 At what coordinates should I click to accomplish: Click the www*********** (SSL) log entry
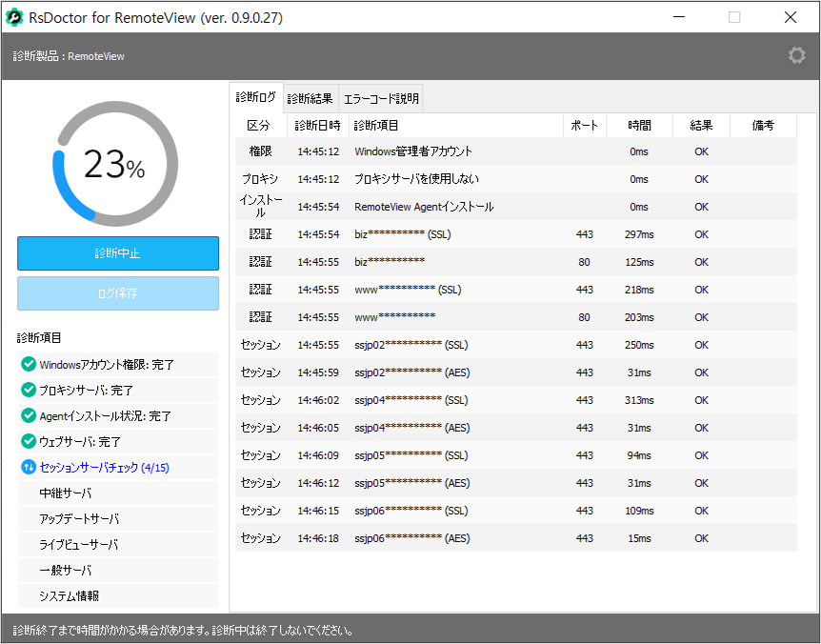(515, 290)
